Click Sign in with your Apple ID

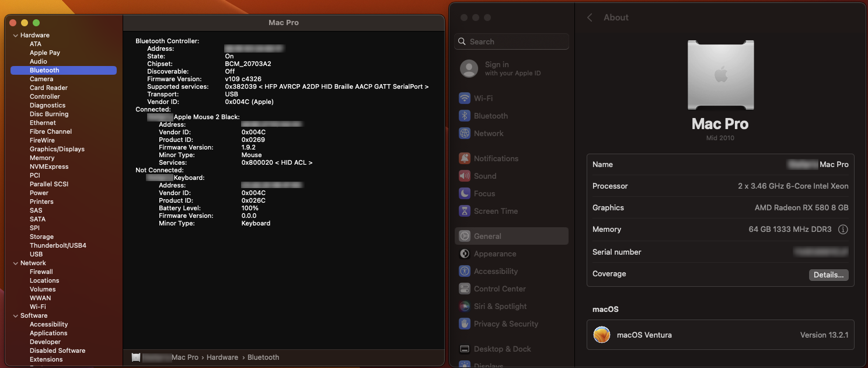pos(513,69)
